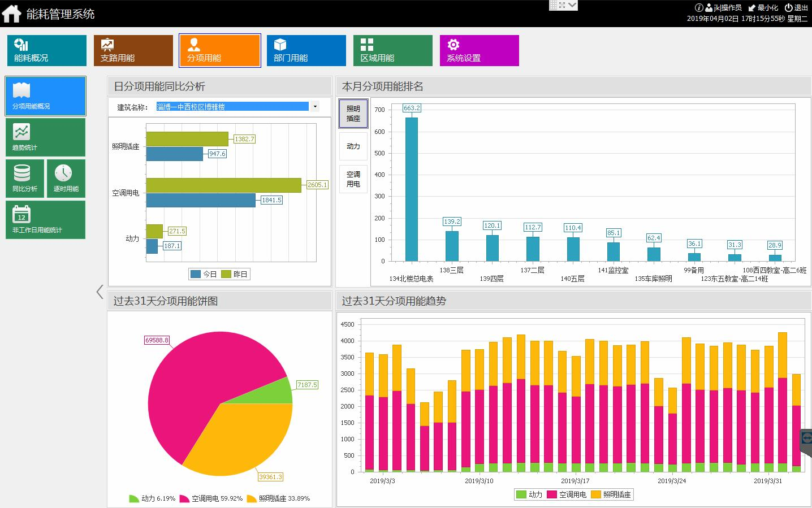Expand the top center toolbar chevron
Viewport: 812px width, 508px height.
572,5
